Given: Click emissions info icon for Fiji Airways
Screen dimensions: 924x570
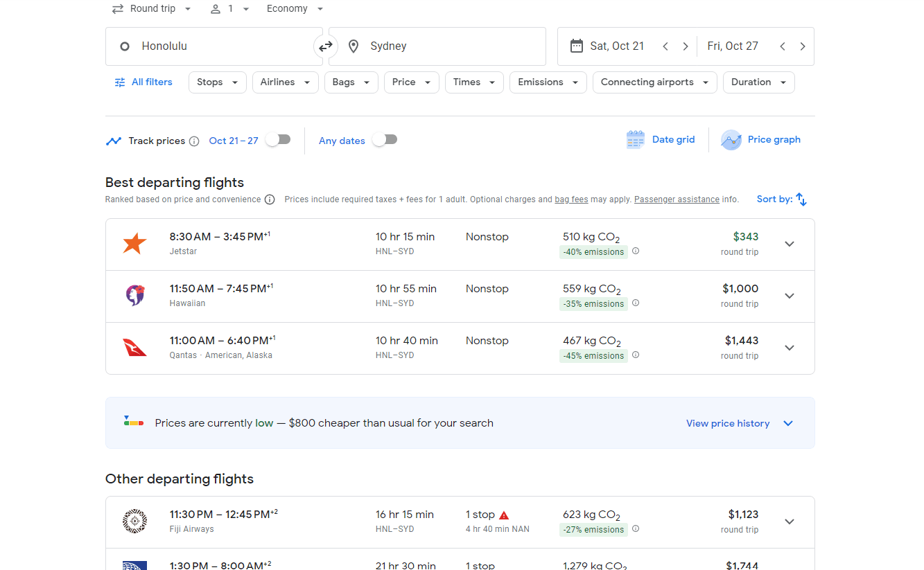Looking at the screenshot, I should click(x=636, y=529).
